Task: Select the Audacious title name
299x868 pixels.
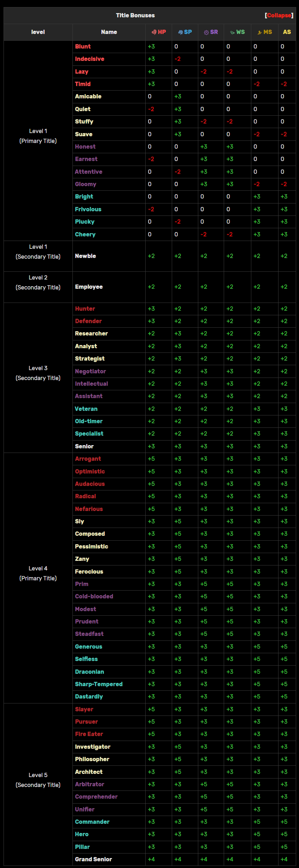Action: 90,484
